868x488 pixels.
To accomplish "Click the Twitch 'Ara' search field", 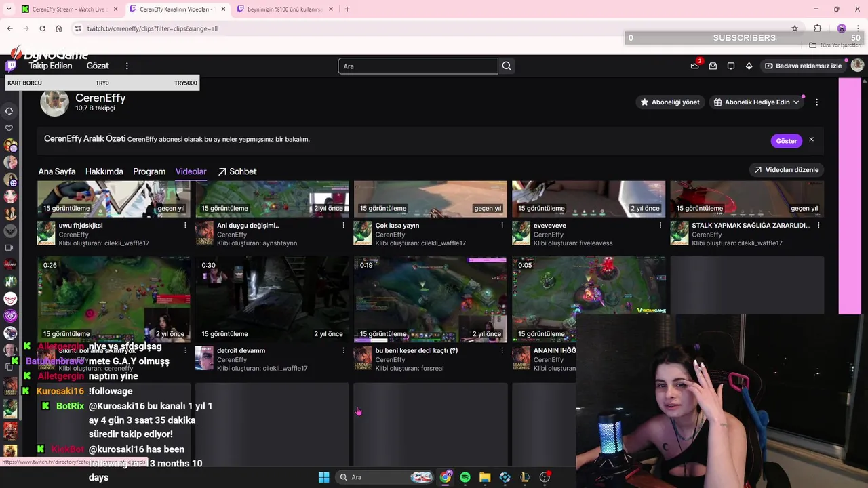I will pos(418,66).
